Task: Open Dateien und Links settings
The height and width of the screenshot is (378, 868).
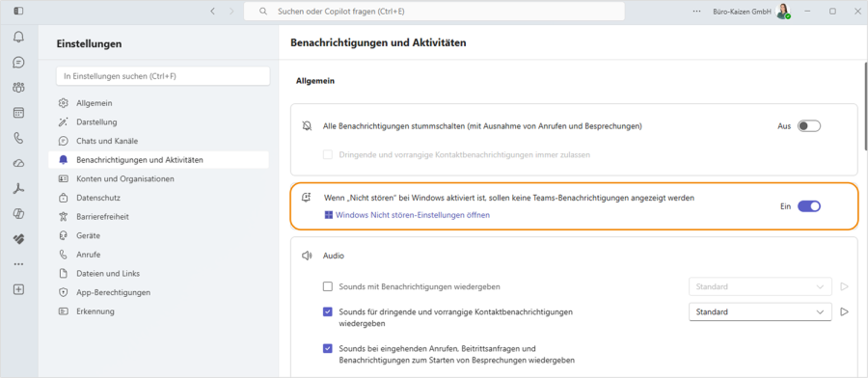Action: tap(158, 274)
